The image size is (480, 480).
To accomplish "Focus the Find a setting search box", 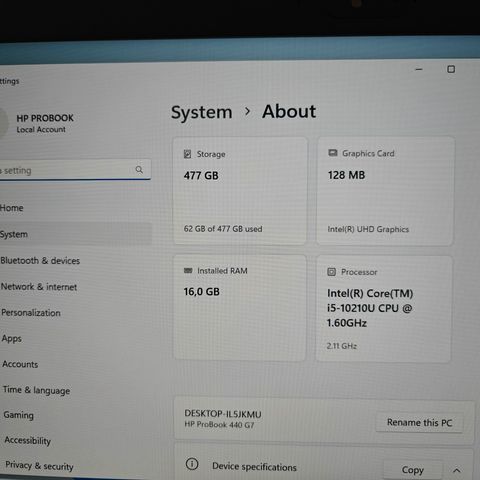I will coord(75,170).
